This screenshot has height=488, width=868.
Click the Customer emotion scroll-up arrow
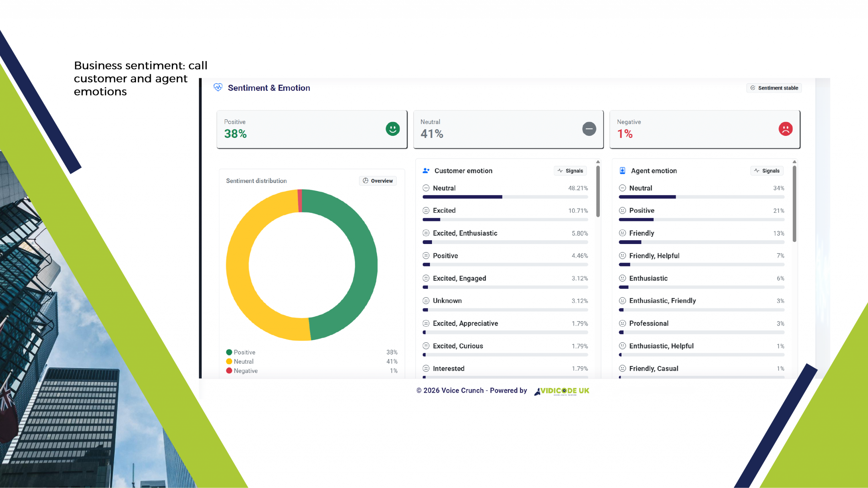point(598,162)
